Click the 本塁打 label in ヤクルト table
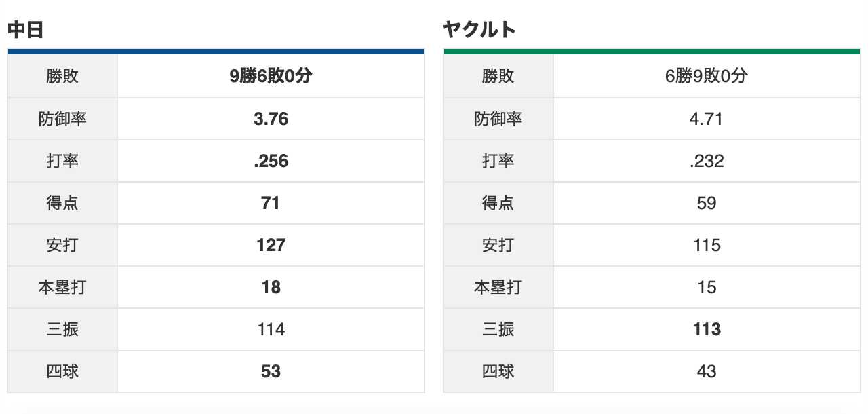This screenshot has width=868, height=414. (x=498, y=287)
